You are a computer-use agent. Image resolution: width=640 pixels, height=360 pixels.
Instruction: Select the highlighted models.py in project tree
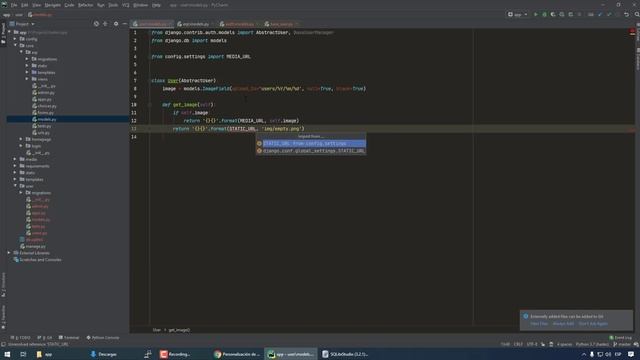(x=68, y=119)
